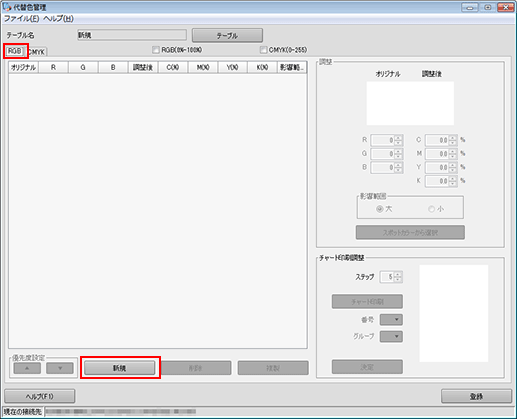Select the 小 influence range radio button
517x419 pixels.
[x=431, y=209]
